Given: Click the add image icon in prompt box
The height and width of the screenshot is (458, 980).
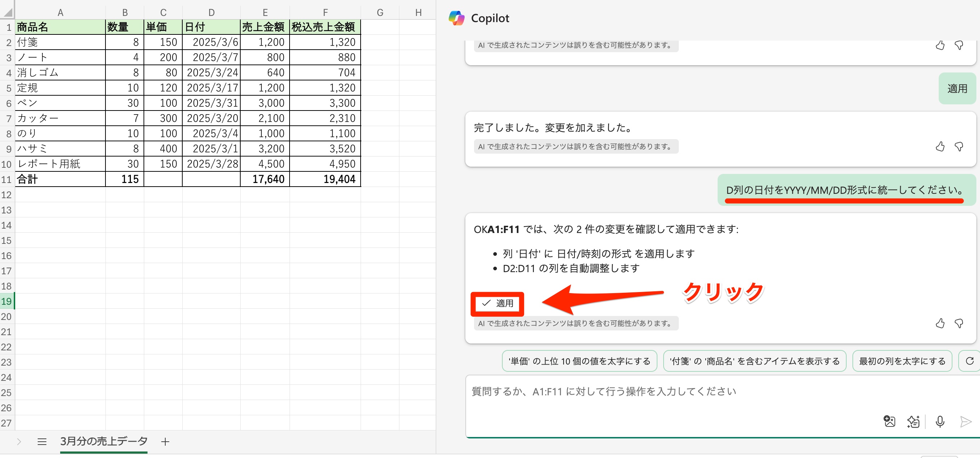Looking at the screenshot, I should coord(889,421).
